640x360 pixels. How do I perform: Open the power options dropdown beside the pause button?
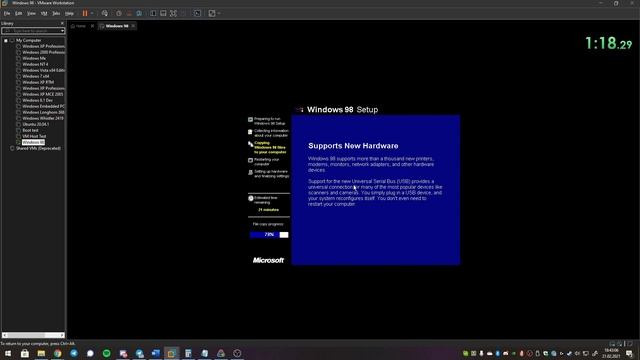pos(92,13)
